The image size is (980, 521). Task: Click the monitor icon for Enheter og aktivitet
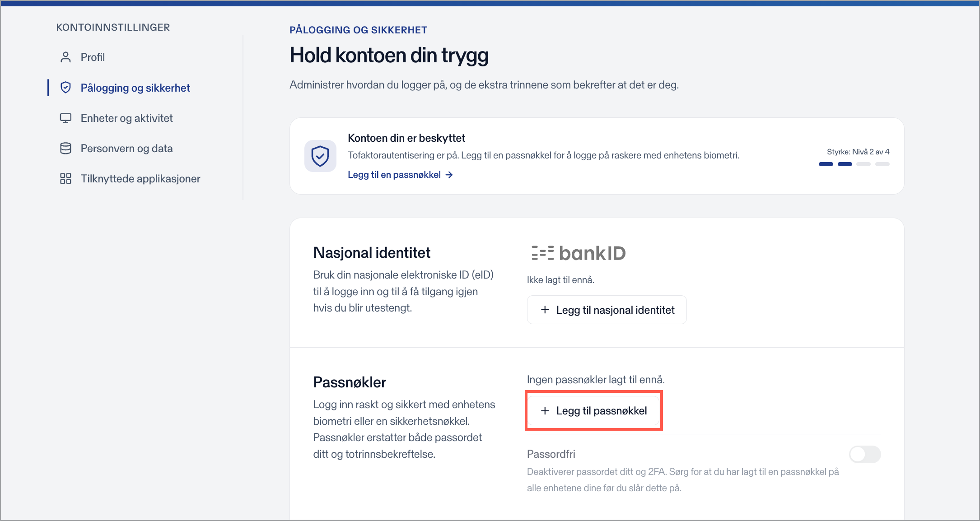coord(65,118)
